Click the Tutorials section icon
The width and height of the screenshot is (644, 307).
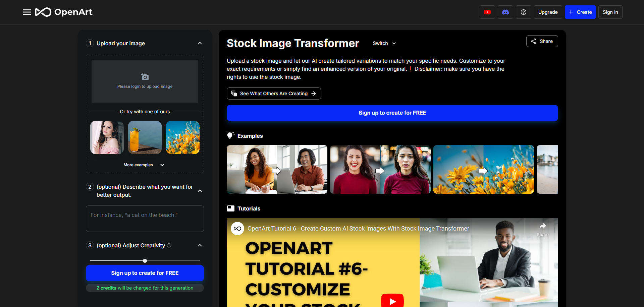tap(231, 208)
